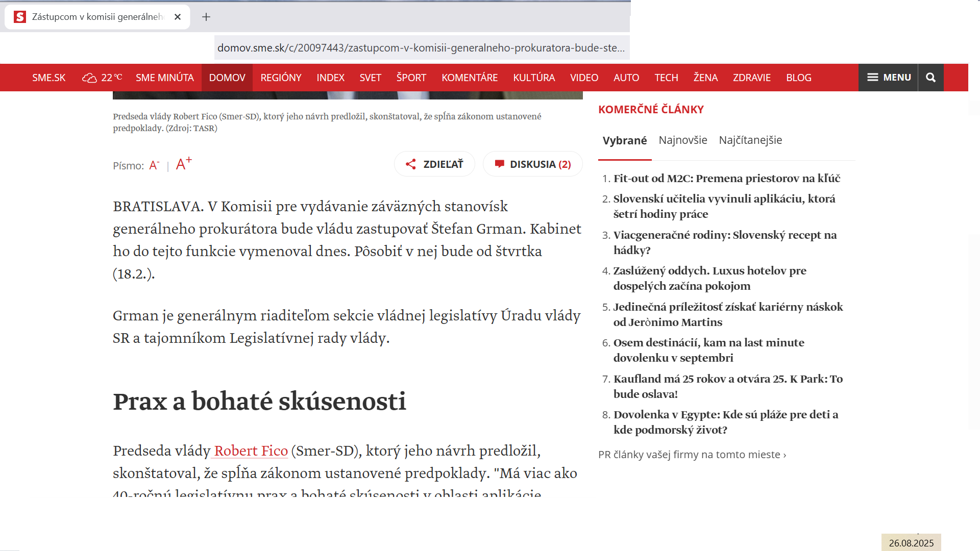Open the TECH section

[x=667, y=78]
